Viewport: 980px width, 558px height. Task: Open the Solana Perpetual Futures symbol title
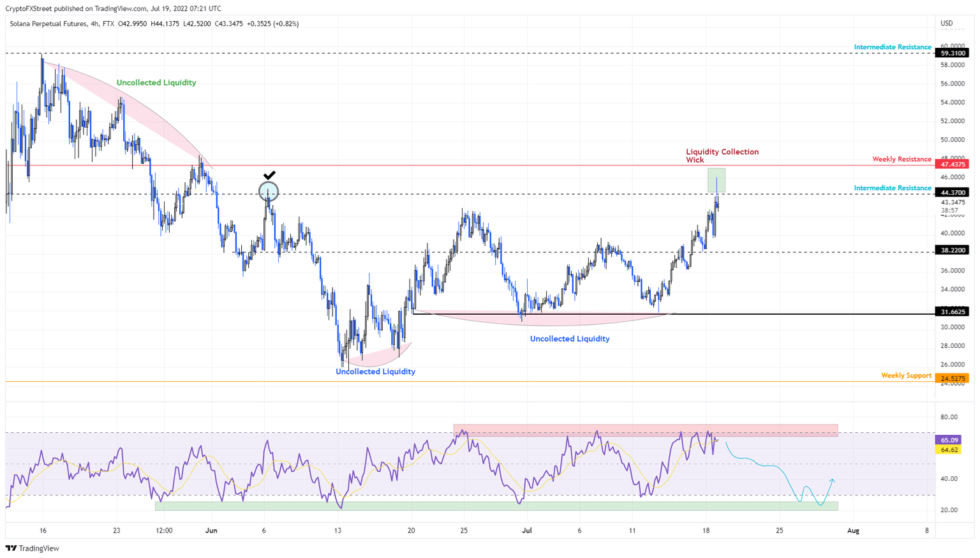(50, 23)
